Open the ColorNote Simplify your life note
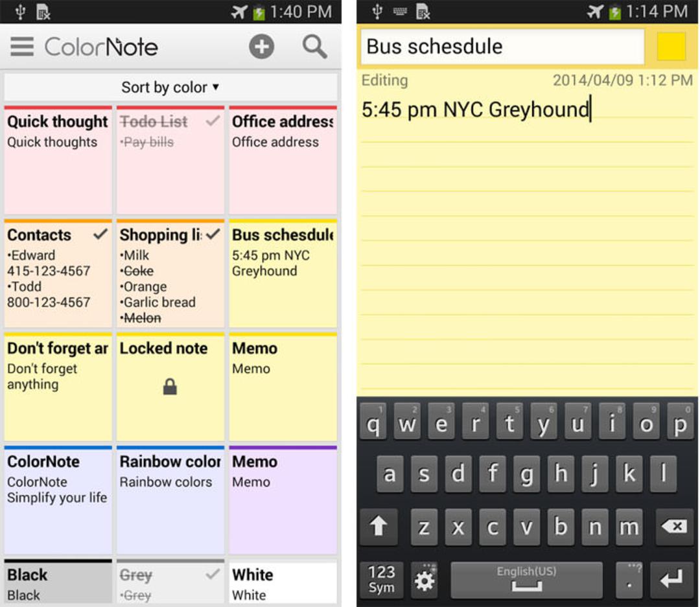 point(58,500)
